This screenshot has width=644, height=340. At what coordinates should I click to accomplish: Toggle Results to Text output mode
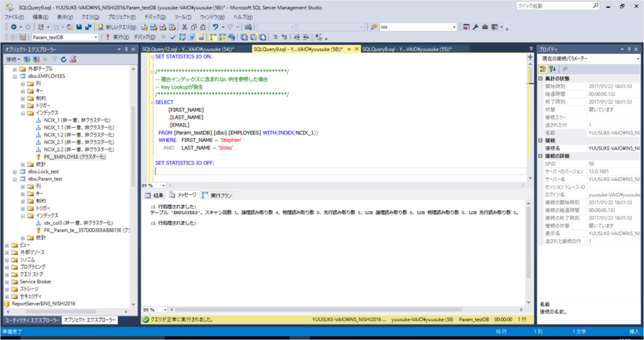(x=243, y=37)
